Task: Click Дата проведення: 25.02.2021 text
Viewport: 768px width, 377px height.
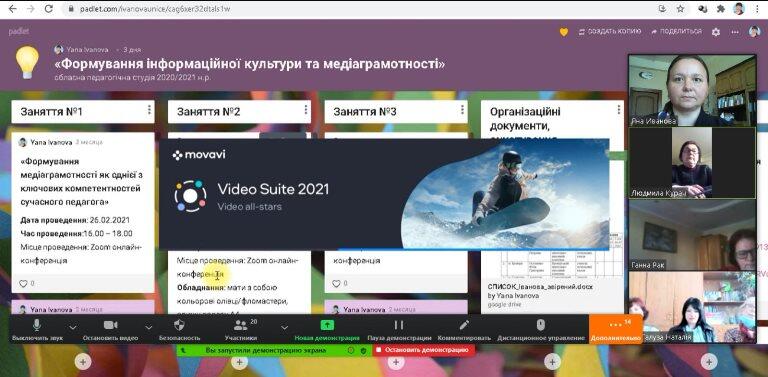Action: (x=75, y=220)
